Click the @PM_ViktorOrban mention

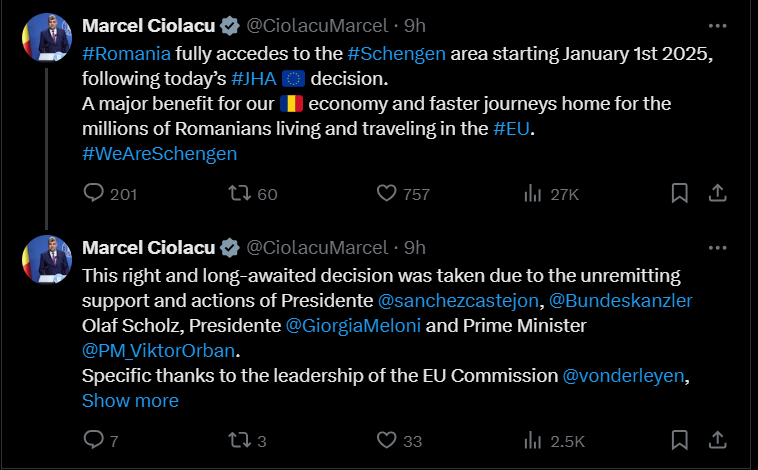pos(160,351)
